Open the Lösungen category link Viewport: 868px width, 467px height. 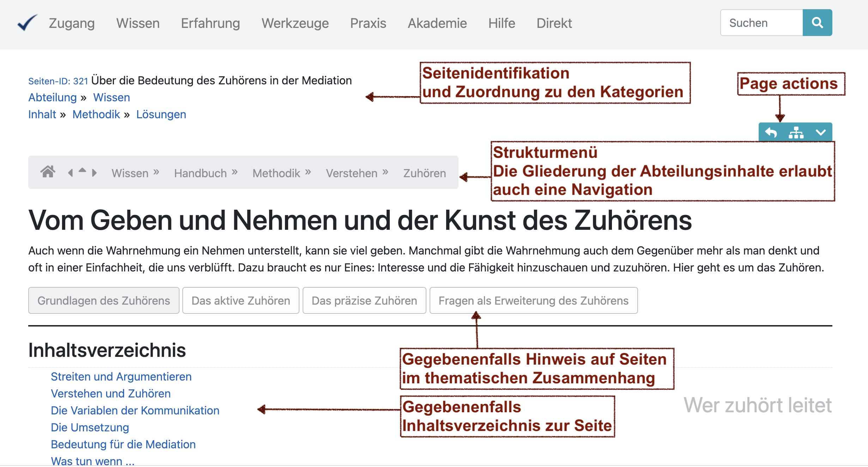pyautogui.click(x=161, y=114)
